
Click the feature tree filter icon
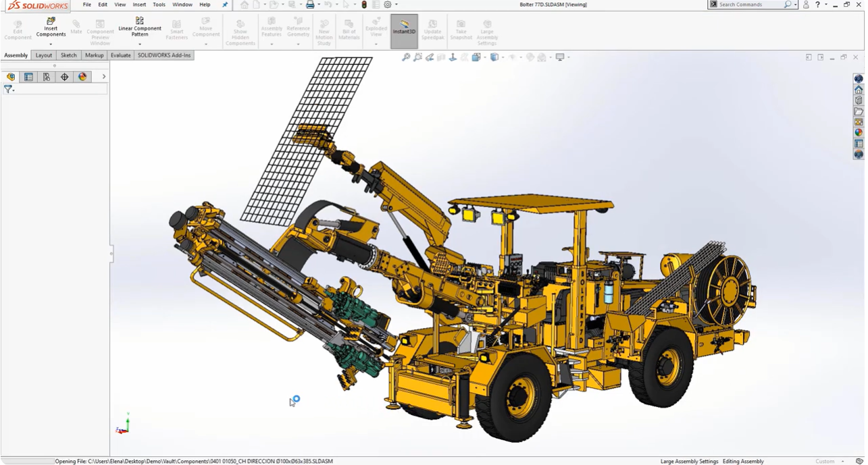click(9, 89)
